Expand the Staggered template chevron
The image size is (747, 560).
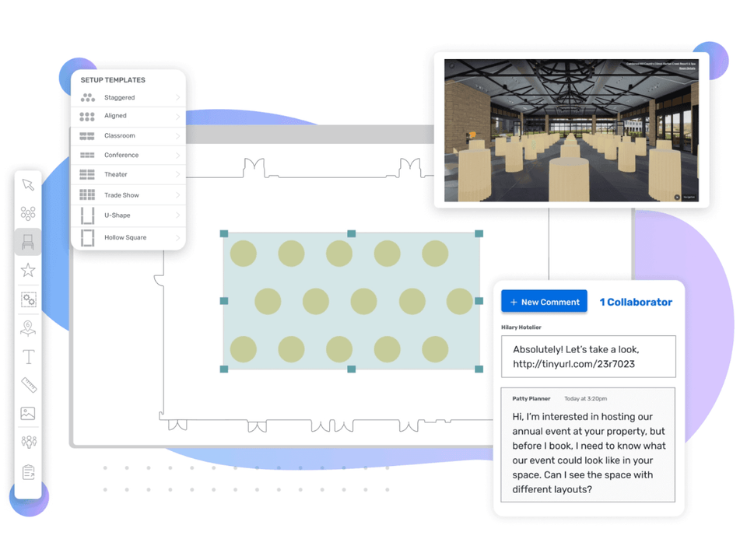coord(177,97)
